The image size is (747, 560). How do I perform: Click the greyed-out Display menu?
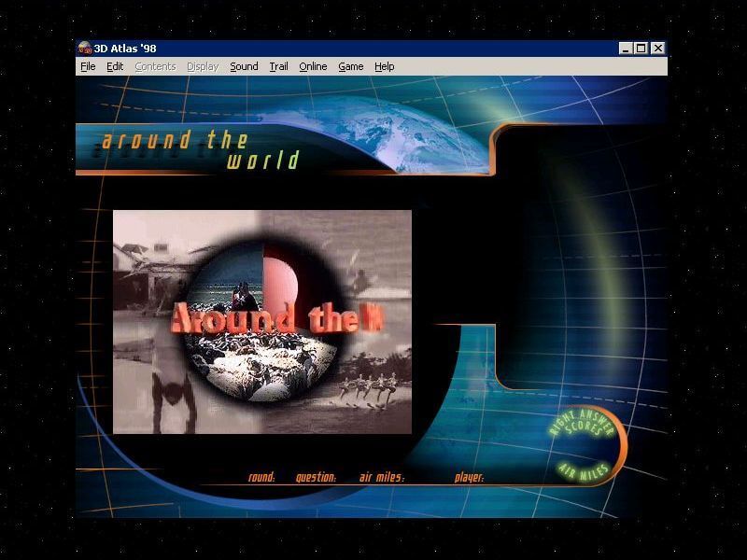[x=203, y=66]
